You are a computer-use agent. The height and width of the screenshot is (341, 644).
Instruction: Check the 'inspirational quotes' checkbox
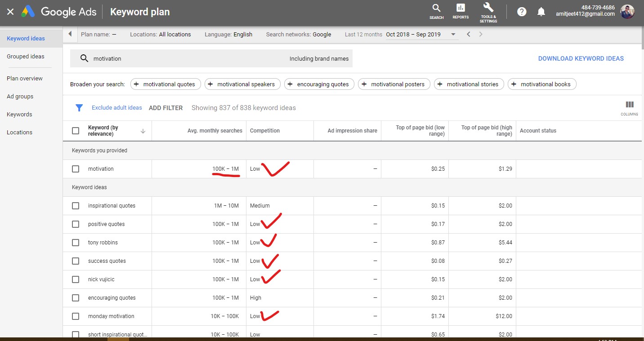click(x=76, y=206)
